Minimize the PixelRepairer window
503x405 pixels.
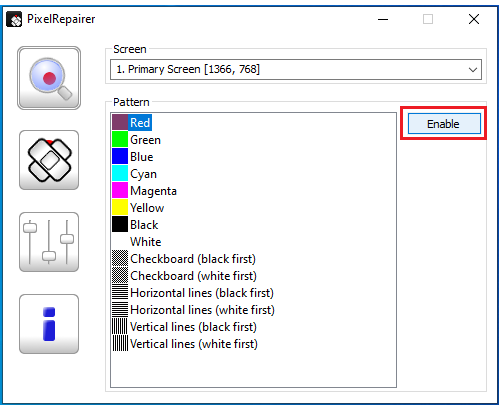click(383, 19)
